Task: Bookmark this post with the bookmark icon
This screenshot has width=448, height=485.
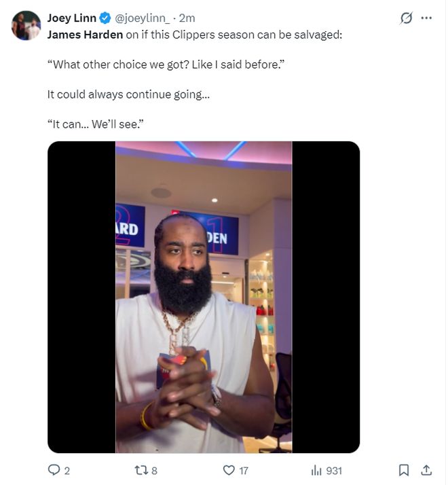Action: coord(403,470)
